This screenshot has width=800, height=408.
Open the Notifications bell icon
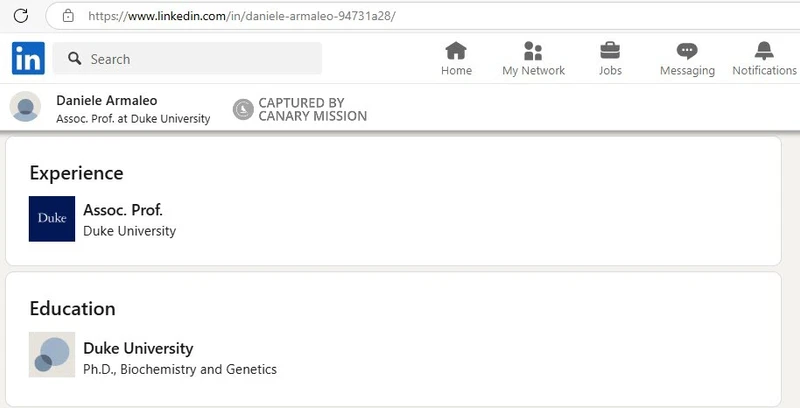[x=764, y=50]
